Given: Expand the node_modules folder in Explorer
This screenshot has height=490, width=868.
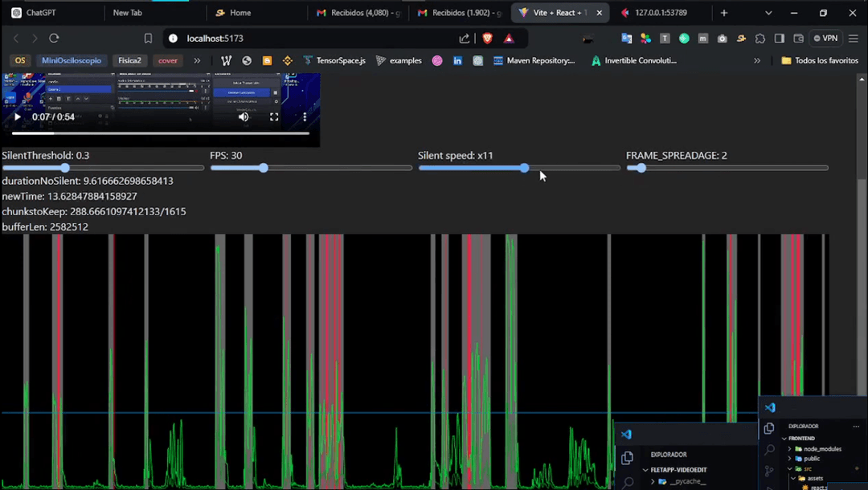Looking at the screenshot, I should tap(821, 448).
